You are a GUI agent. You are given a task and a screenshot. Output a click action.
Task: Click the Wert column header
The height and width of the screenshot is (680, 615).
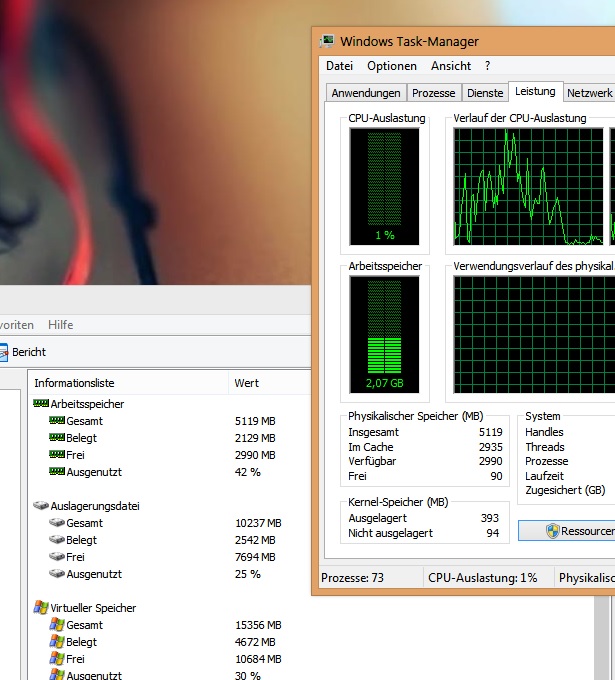270,383
